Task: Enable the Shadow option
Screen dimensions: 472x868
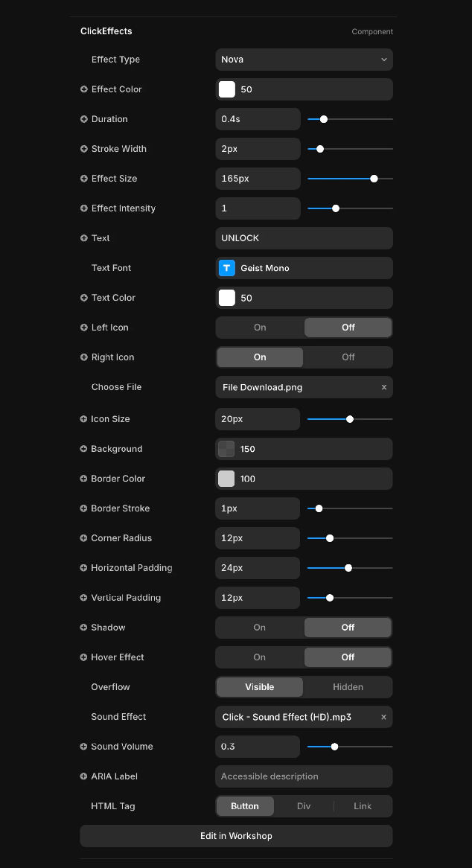Action: coord(260,628)
